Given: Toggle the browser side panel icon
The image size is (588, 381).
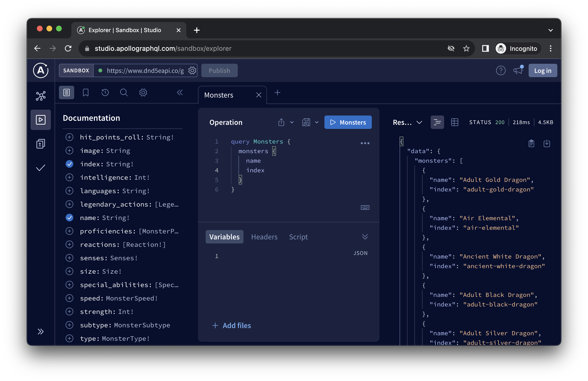Looking at the screenshot, I should click(486, 48).
